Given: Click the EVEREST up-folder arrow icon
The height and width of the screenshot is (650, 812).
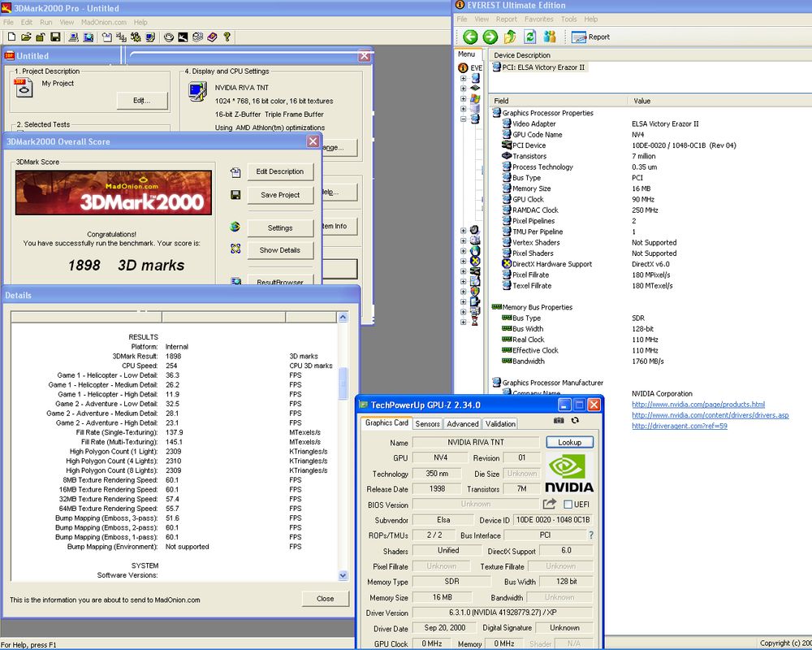Looking at the screenshot, I should coord(510,37).
